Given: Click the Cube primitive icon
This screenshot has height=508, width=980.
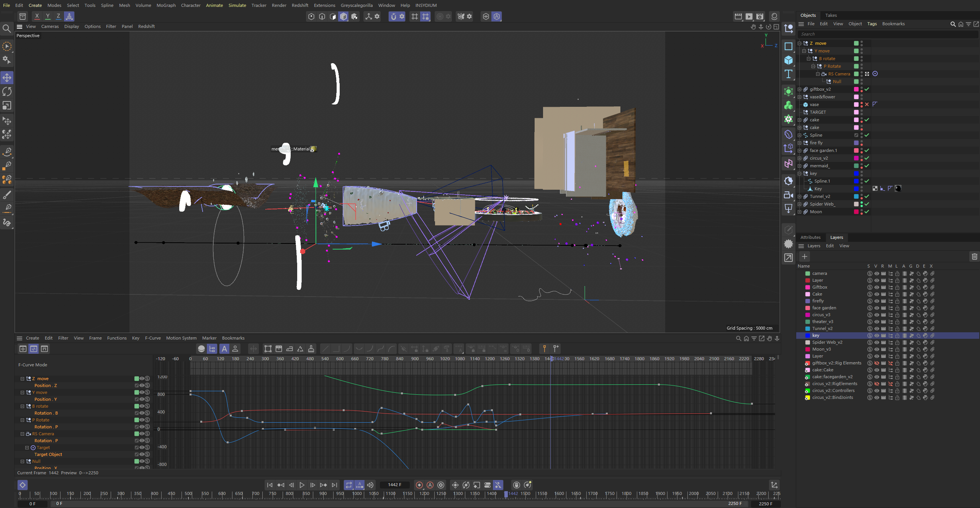Looking at the screenshot, I should click(788, 60).
